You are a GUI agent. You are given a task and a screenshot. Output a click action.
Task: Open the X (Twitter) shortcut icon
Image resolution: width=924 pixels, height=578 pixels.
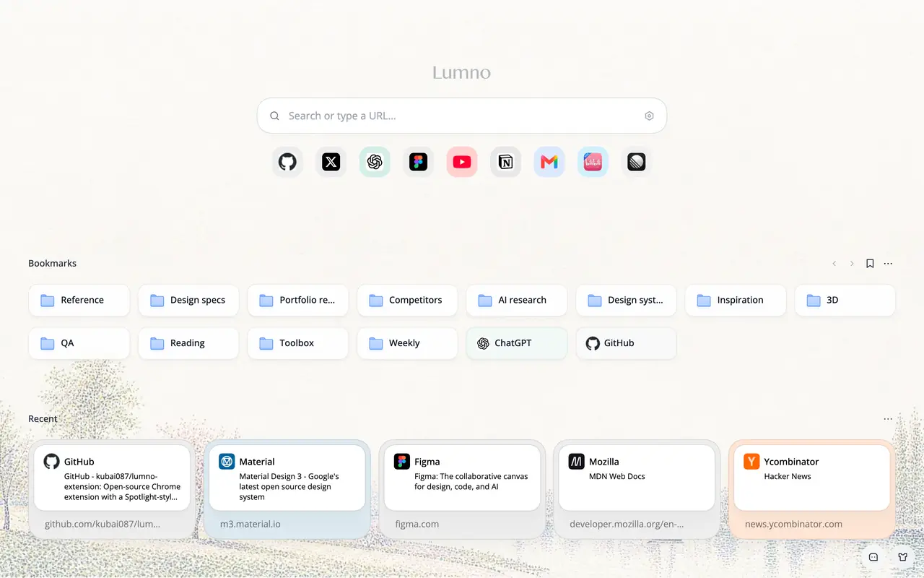(x=331, y=162)
